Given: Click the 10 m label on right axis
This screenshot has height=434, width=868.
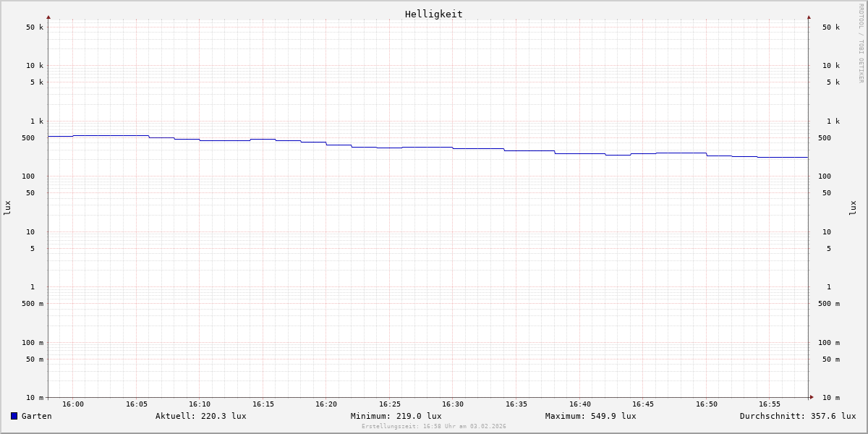Looking at the screenshot, I should (x=830, y=398).
